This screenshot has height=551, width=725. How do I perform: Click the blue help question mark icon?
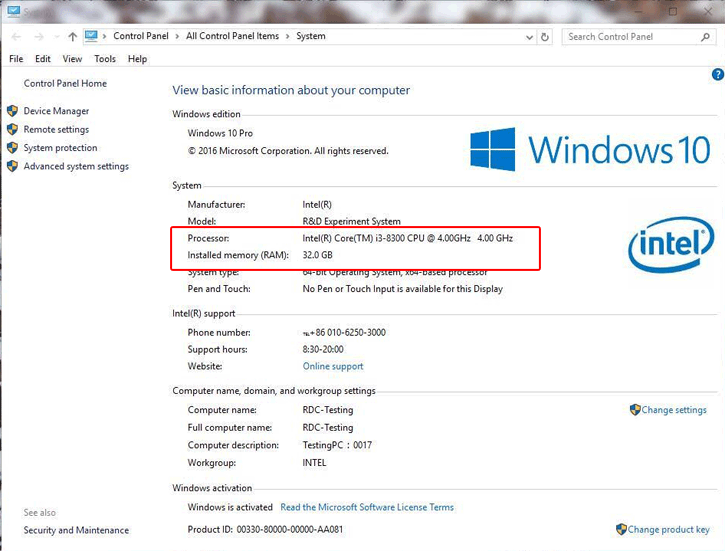click(x=718, y=74)
